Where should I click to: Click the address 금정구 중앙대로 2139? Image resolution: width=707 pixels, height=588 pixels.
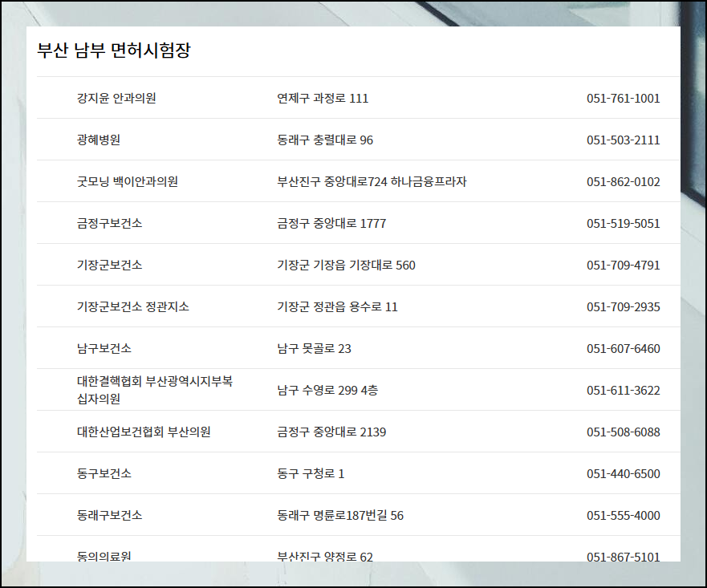[331, 432]
